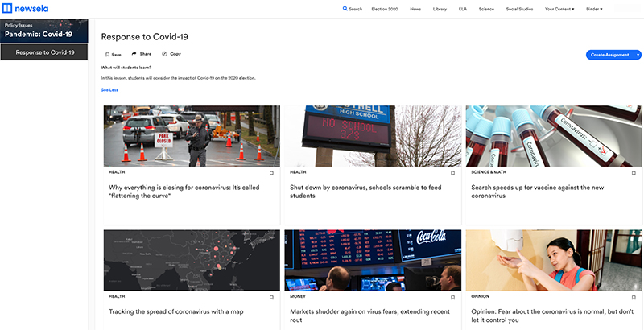Click the 'What will students learn?' text

click(x=126, y=68)
